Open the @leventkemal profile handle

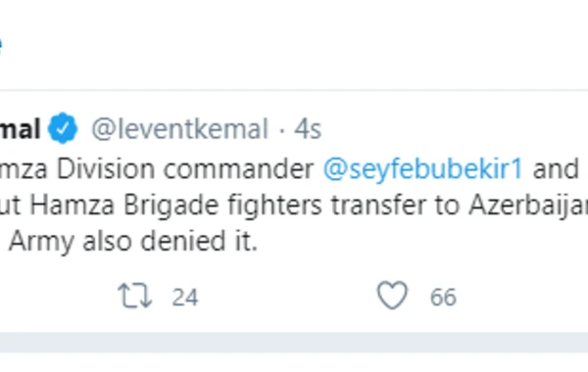click(180, 129)
